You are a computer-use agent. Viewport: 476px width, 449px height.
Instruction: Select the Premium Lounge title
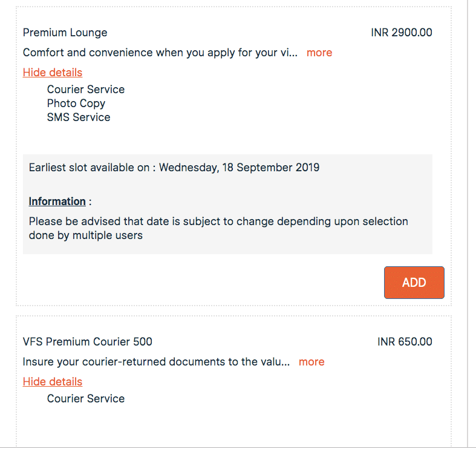click(65, 33)
